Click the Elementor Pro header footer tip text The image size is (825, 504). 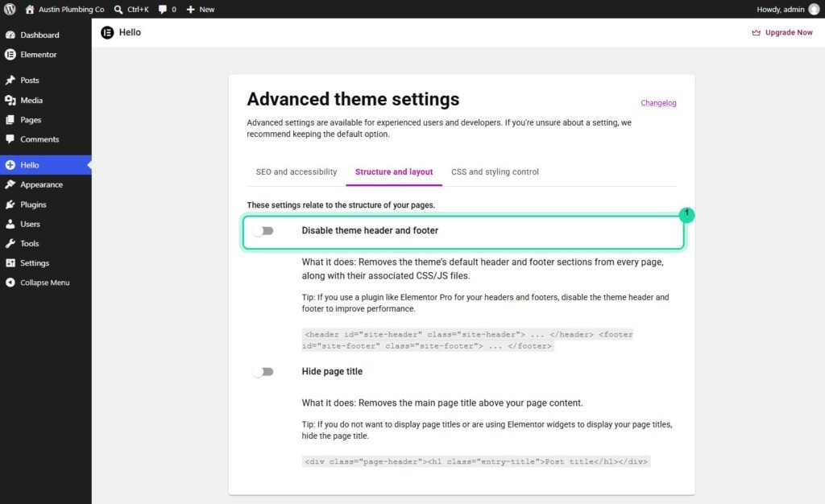coord(485,303)
